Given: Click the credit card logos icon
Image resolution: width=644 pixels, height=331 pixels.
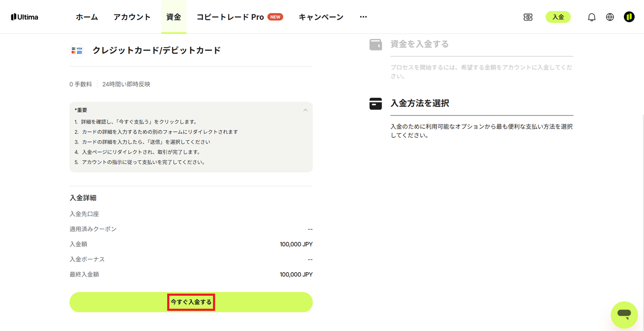Looking at the screenshot, I should tap(77, 50).
